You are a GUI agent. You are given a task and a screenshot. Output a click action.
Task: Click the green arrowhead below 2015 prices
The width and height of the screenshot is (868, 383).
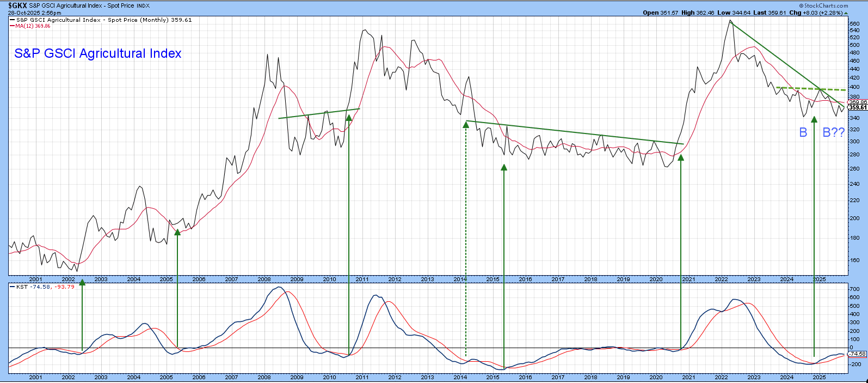504,168
